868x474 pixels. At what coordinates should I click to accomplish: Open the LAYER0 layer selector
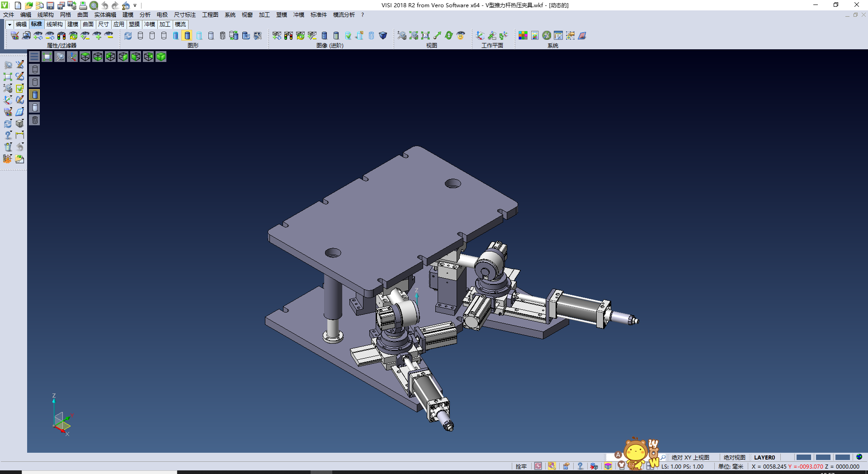pyautogui.click(x=764, y=457)
